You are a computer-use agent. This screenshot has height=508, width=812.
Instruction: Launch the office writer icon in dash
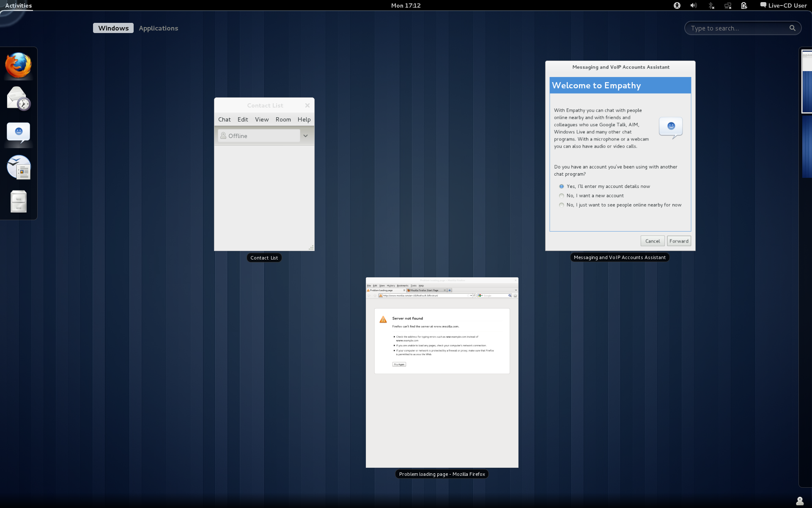tap(19, 167)
